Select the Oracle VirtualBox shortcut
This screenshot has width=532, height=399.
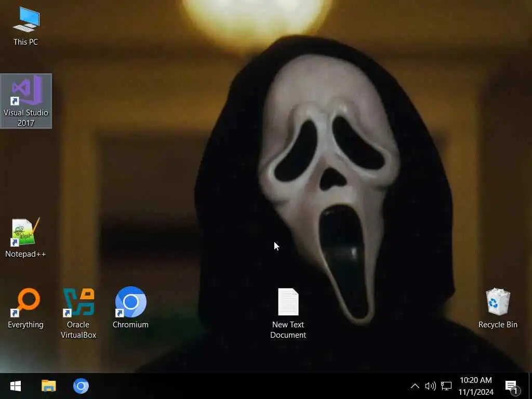(x=78, y=313)
